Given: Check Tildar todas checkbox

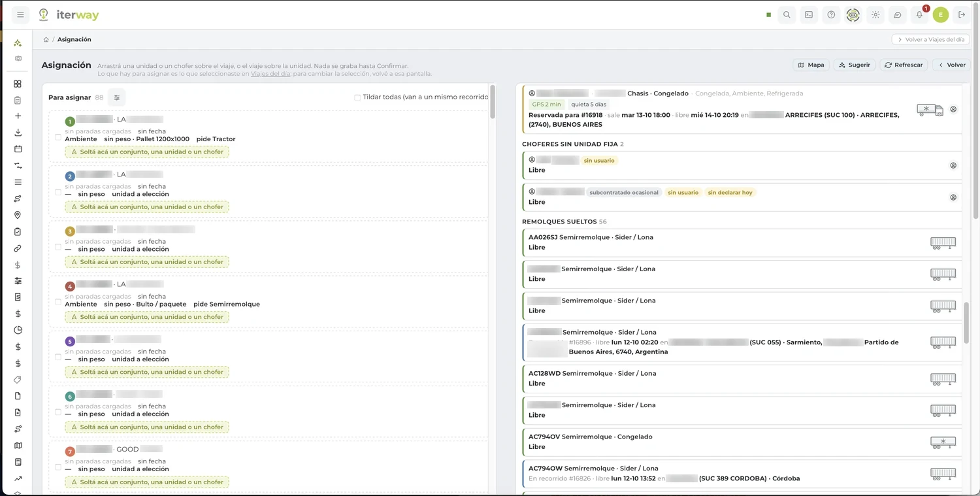Looking at the screenshot, I should (x=357, y=97).
